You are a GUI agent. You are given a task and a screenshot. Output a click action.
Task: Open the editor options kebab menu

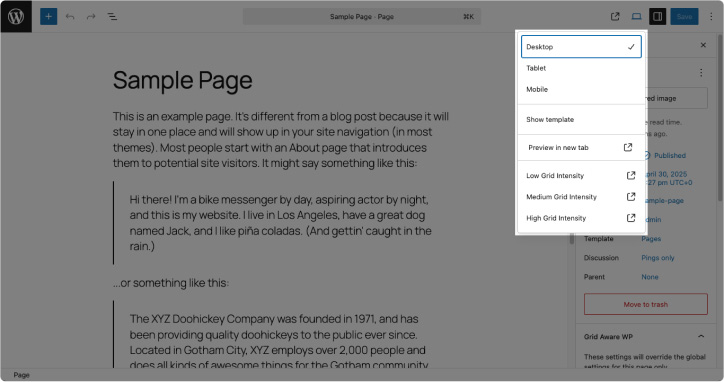pos(711,17)
